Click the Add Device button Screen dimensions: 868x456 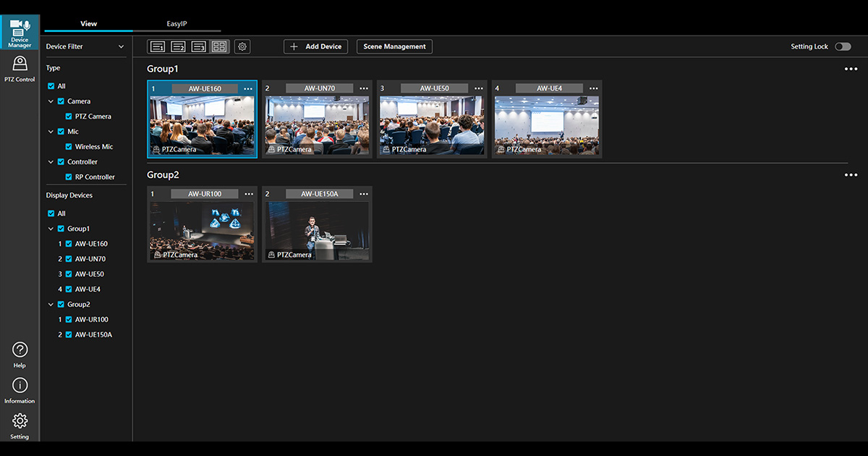pyautogui.click(x=315, y=46)
